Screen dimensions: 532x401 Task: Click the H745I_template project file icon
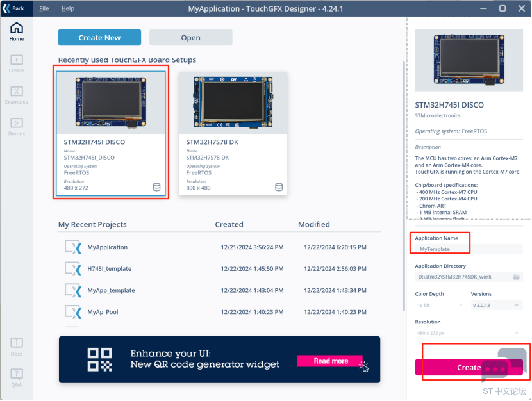(x=73, y=269)
